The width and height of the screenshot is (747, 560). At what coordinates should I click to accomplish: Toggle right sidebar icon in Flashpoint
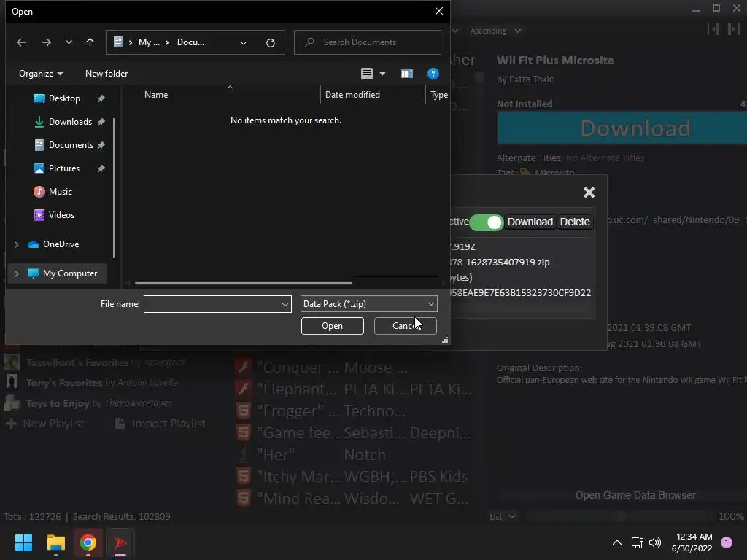pyautogui.click(x=733, y=29)
